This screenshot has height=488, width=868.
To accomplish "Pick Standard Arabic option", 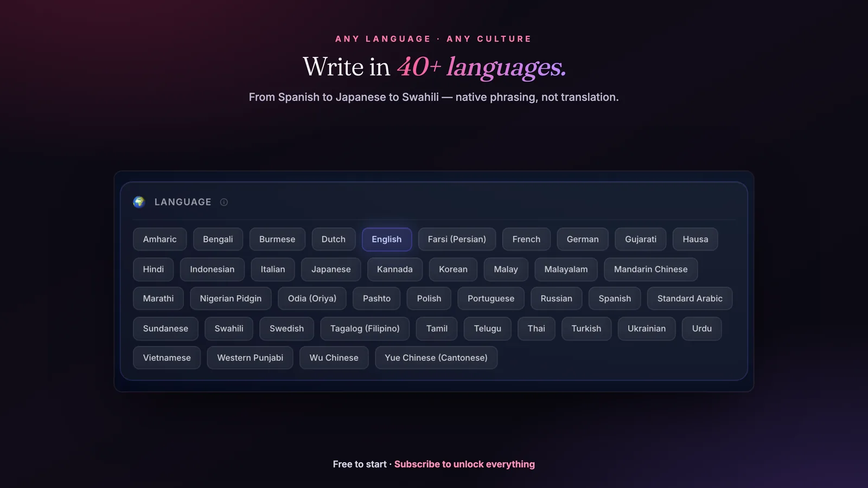I will click(x=690, y=298).
